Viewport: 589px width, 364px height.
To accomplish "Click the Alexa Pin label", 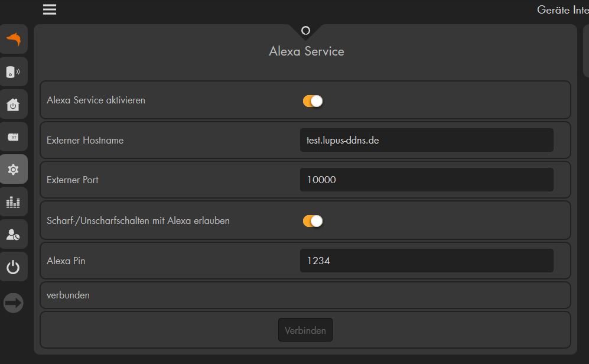I will (66, 261).
